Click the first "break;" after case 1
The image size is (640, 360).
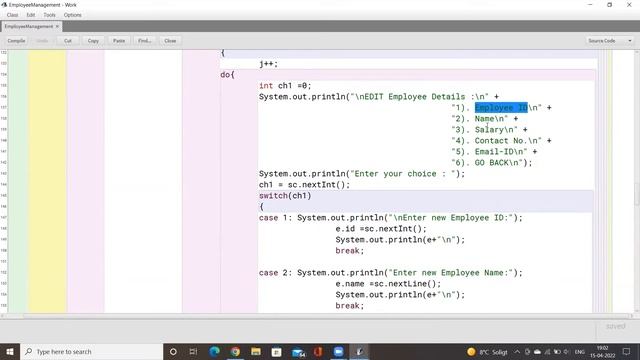349,251
